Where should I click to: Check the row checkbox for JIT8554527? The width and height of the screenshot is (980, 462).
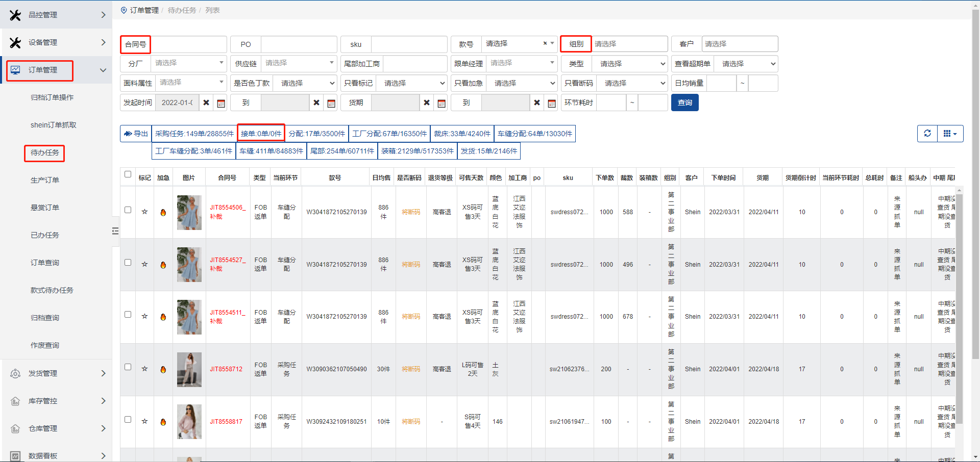click(128, 263)
